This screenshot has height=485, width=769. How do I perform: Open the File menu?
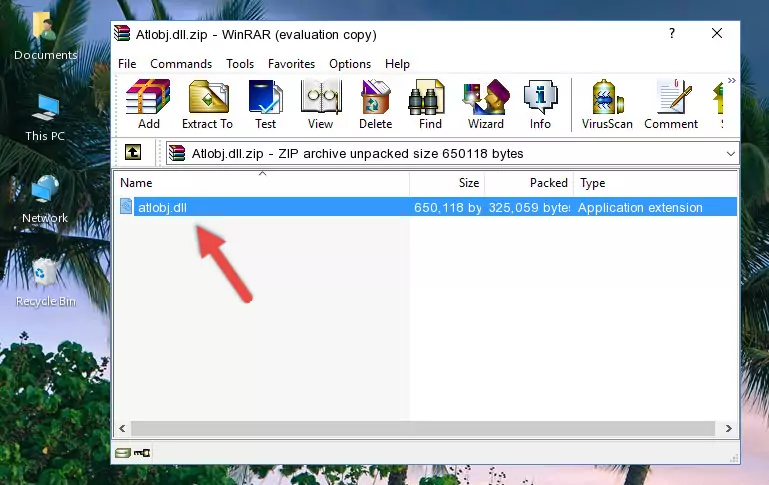click(x=127, y=64)
